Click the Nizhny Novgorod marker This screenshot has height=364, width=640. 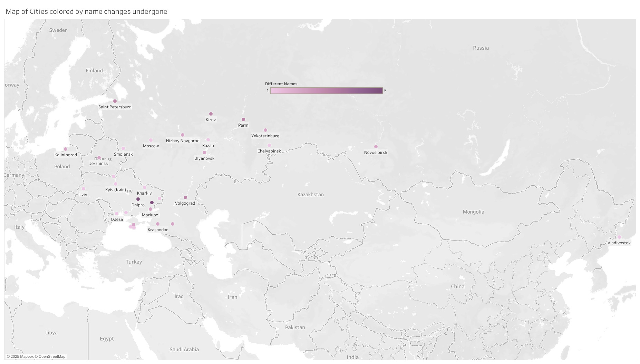pyautogui.click(x=183, y=135)
